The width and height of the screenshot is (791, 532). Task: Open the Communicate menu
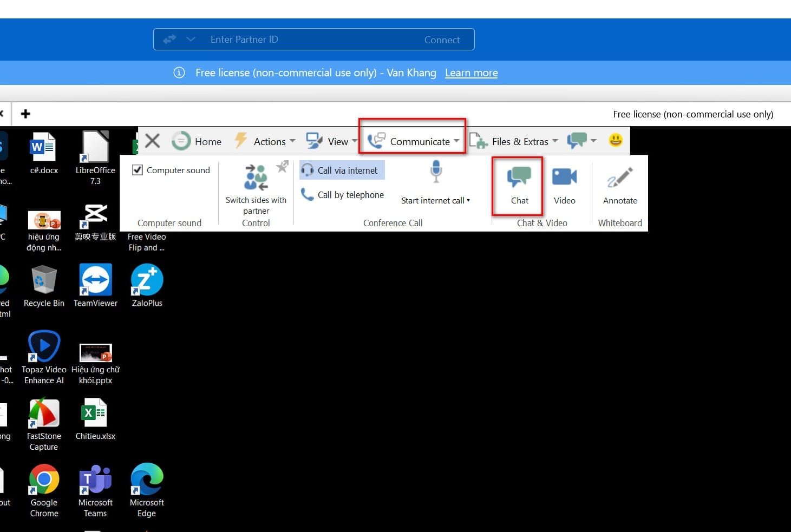[413, 141]
